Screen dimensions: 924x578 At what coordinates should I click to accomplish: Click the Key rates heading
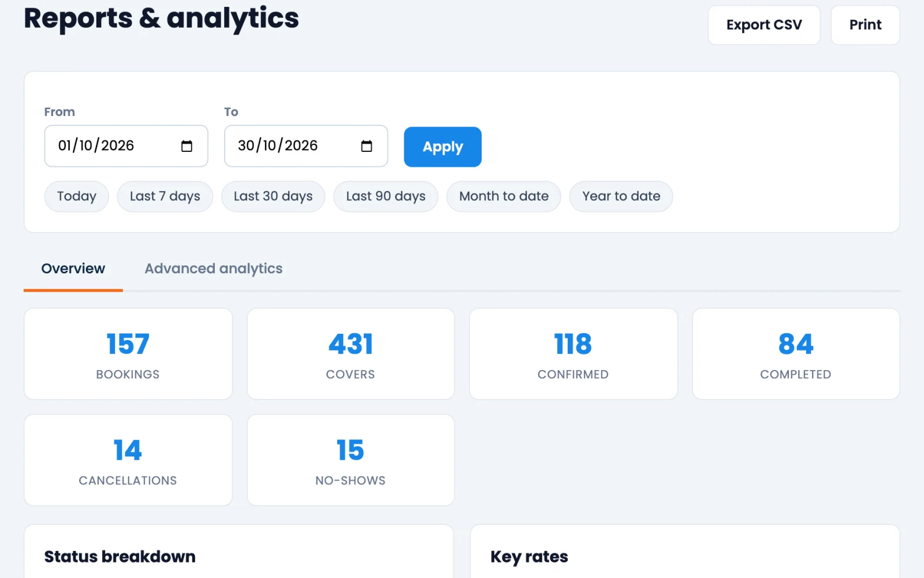530,557
